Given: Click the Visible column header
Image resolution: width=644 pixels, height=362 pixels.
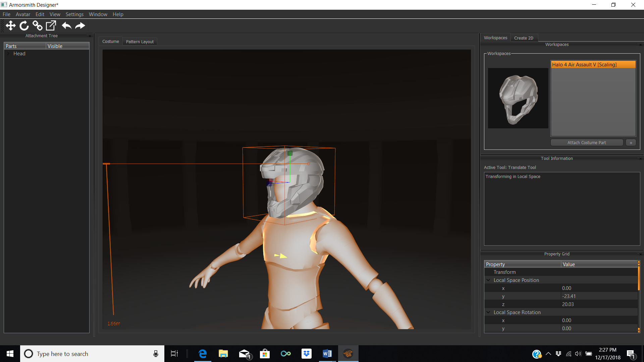Looking at the screenshot, I should (x=67, y=46).
